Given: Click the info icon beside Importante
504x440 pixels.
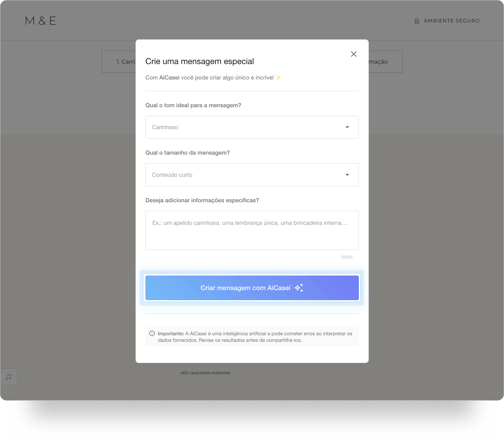Looking at the screenshot, I should [152, 333].
